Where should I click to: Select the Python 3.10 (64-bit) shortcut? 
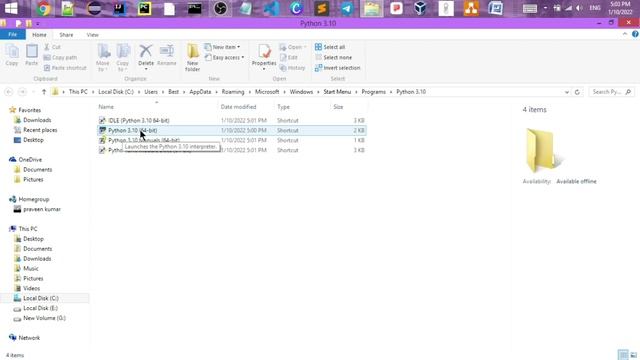click(x=231, y=130)
